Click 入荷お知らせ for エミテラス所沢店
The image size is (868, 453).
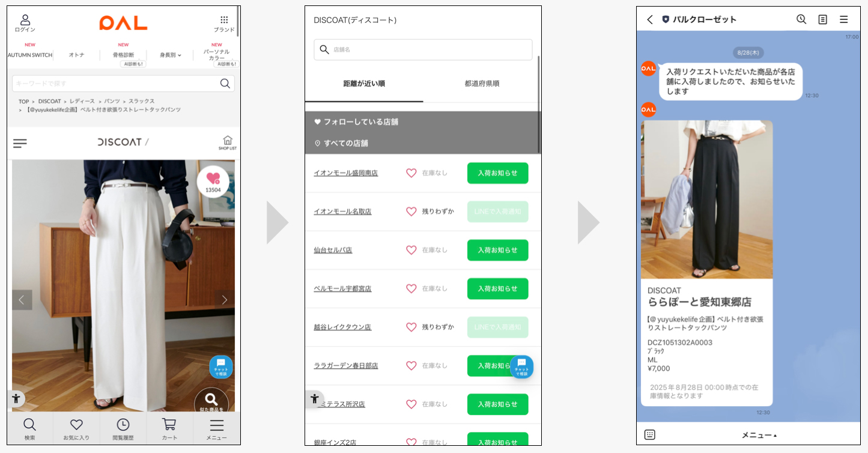click(498, 404)
